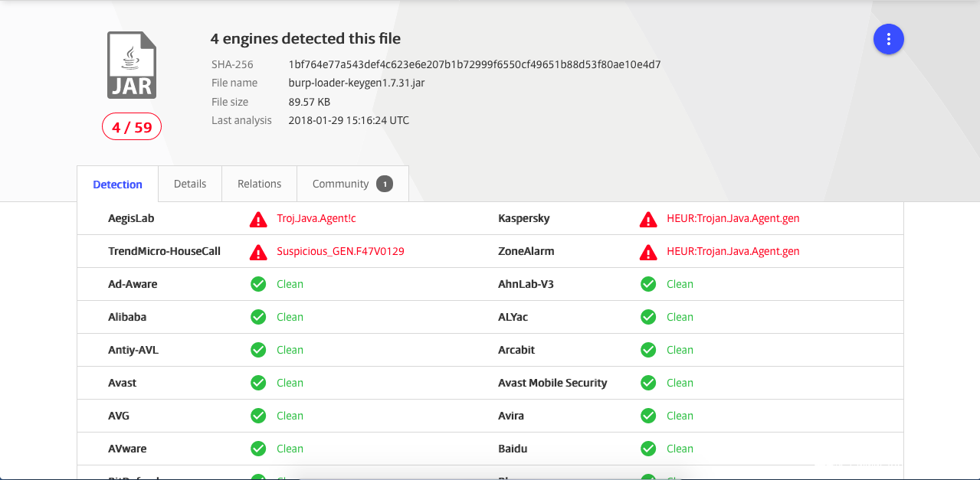Click the Troj.Java.Agent!c detection result
980x480 pixels.
point(316,219)
